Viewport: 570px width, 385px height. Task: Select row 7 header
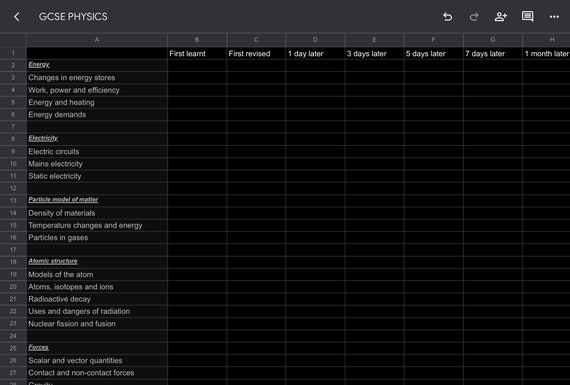13,127
